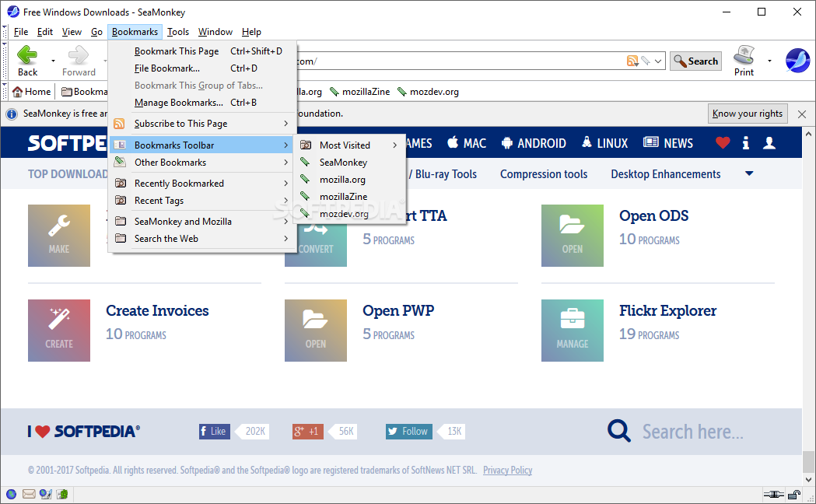
Task: Click the mozdev.org bookmark on bookmarks toolbar
Action: click(428, 92)
